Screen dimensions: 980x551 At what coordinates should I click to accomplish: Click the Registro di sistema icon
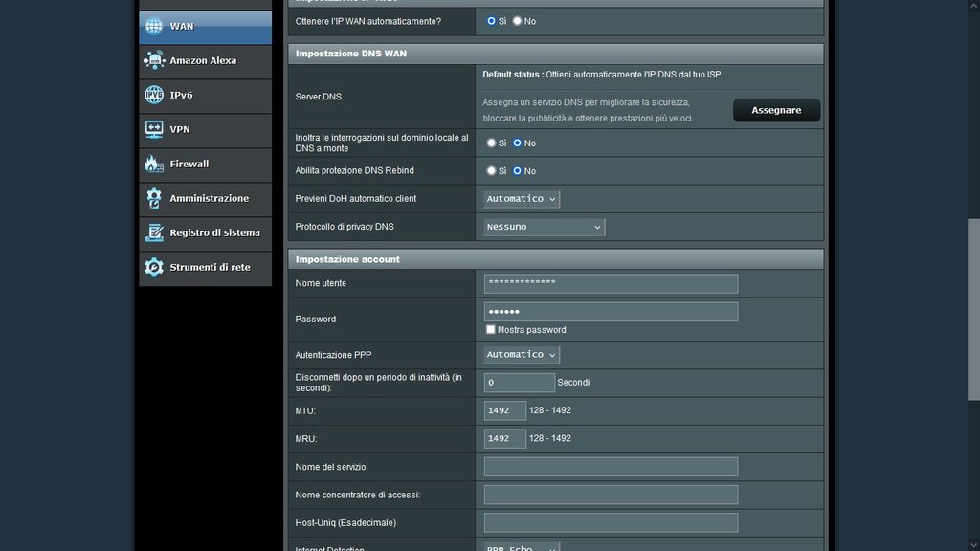coord(153,232)
